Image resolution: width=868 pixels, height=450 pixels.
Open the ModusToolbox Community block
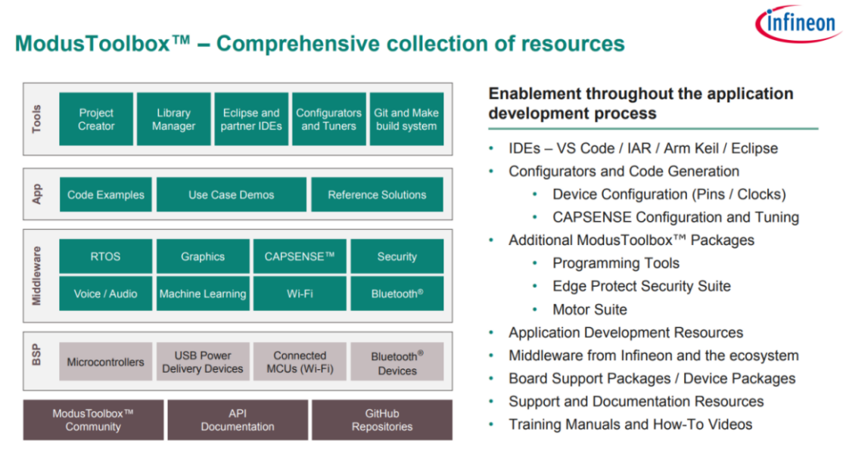click(x=94, y=420)
